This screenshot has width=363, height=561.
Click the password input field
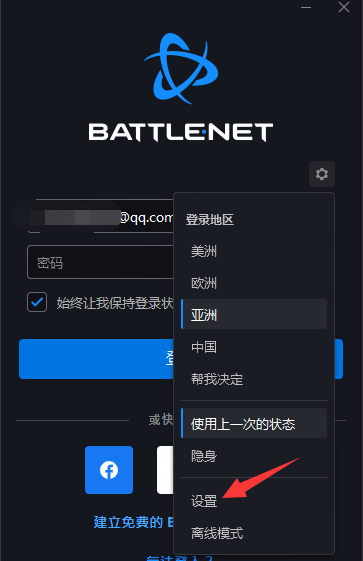tap(100, 262)
